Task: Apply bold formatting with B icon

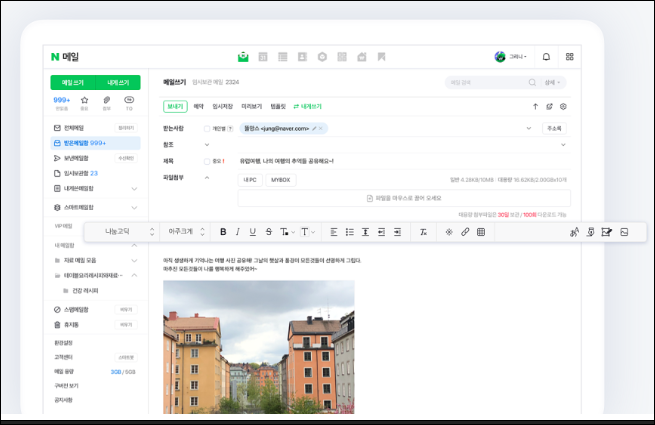Action: 223,232
